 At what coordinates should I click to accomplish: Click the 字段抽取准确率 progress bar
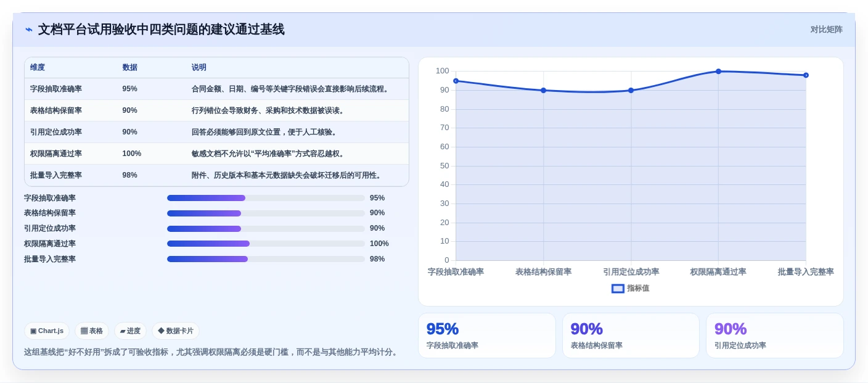coord(266,198)
